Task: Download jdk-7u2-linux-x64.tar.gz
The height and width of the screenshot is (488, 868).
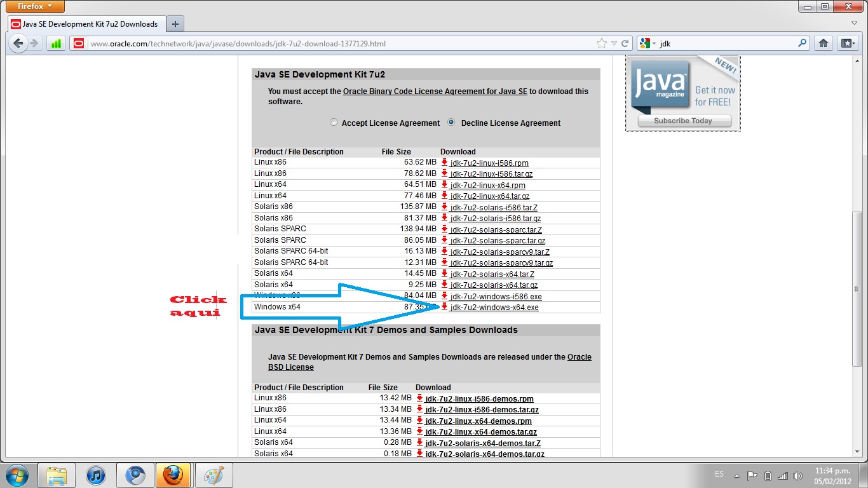Action: tap(489, 196)
